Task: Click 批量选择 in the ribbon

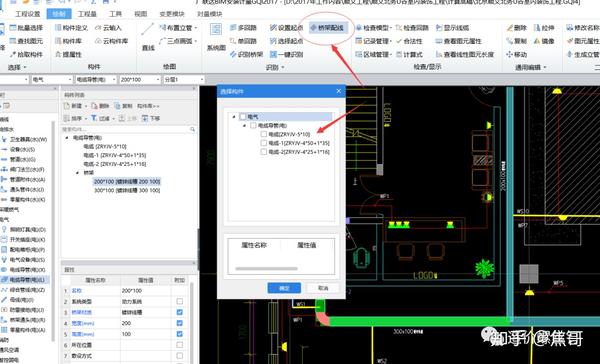Action: 26,28
